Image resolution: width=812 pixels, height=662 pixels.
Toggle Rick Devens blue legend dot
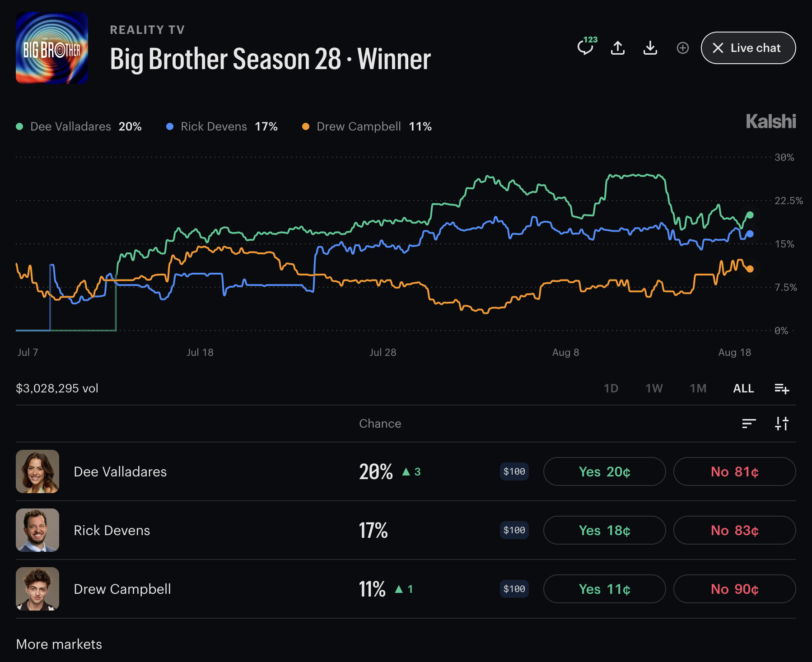tap(170, 126)
